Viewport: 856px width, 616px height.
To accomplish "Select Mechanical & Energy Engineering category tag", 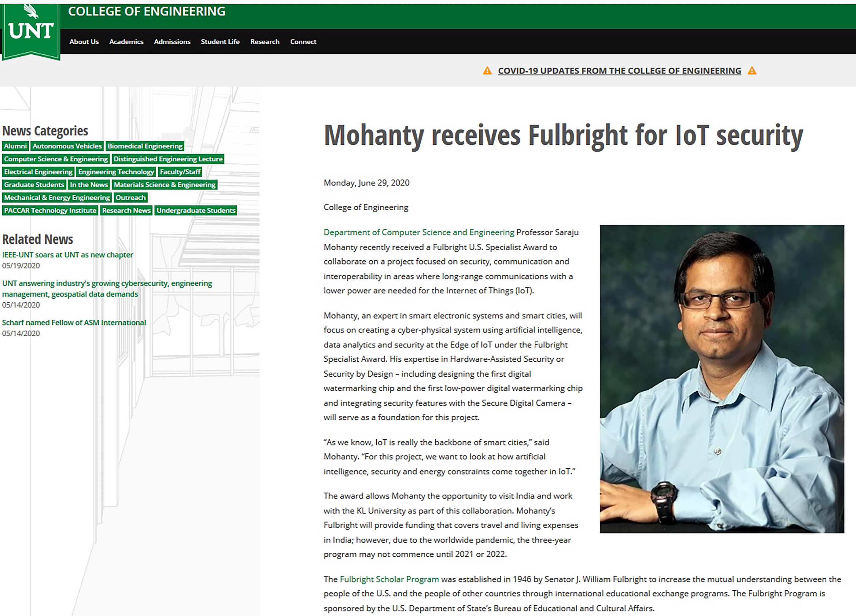I will pos(57,197).
